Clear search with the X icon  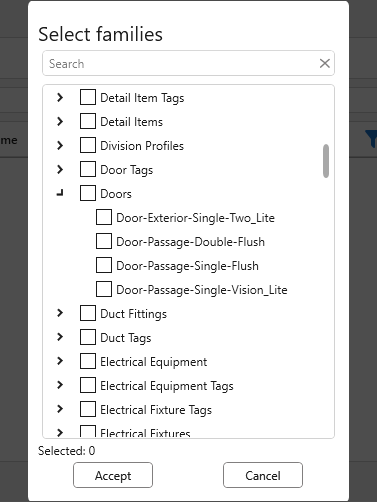325,63
